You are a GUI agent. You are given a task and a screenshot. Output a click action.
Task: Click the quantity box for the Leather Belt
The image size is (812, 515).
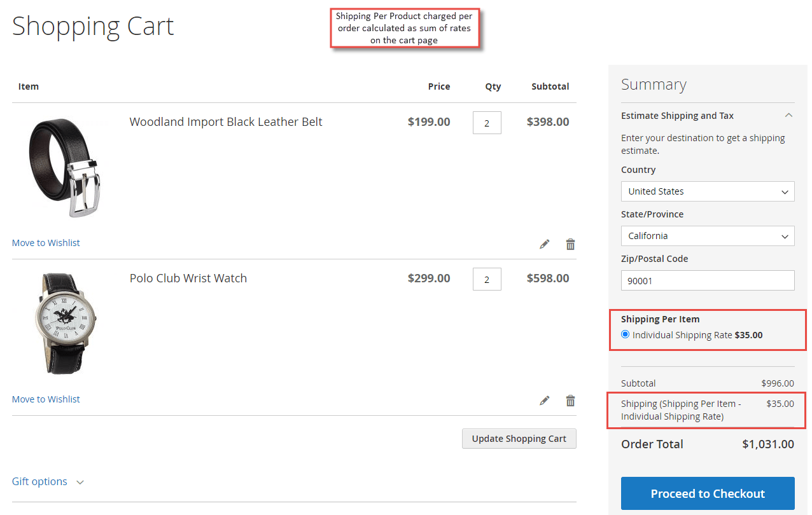487,123
